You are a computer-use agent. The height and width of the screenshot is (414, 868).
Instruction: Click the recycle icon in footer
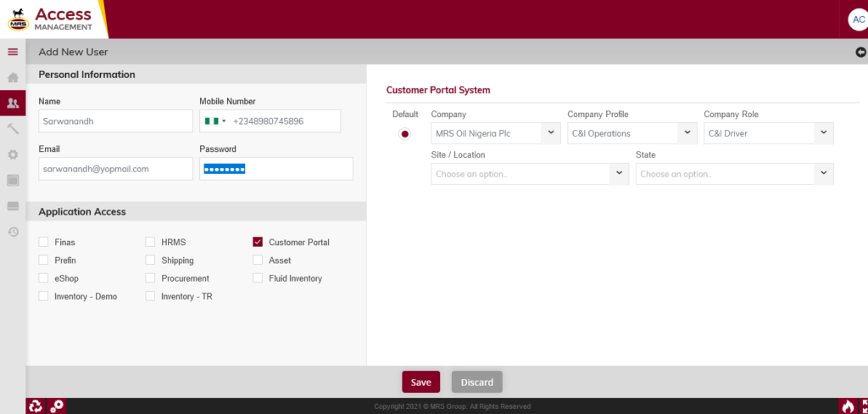point(35,406)
